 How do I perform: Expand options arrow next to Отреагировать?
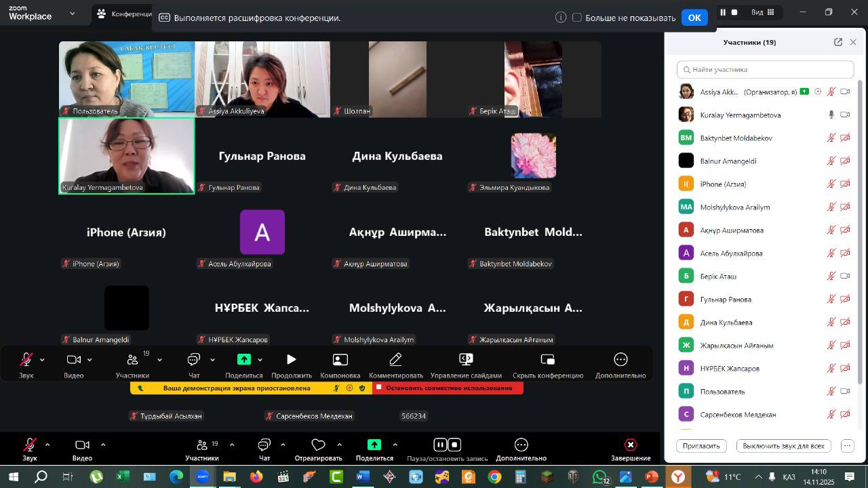339,445
